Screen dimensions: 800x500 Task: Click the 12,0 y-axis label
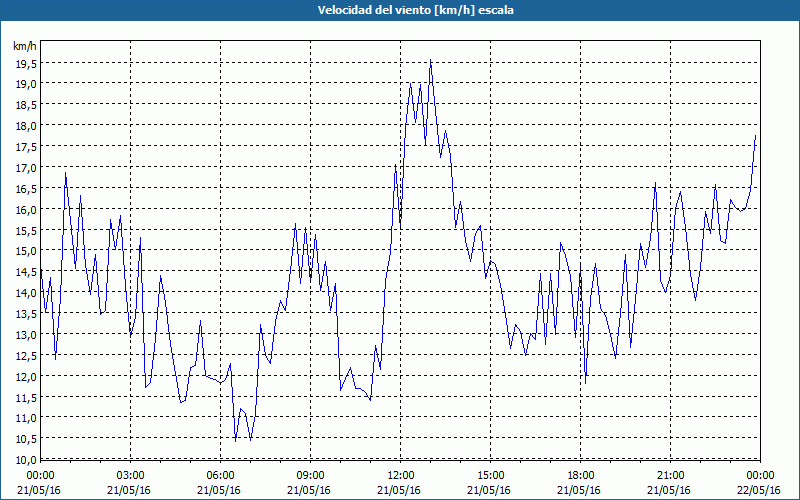point(25,376)
